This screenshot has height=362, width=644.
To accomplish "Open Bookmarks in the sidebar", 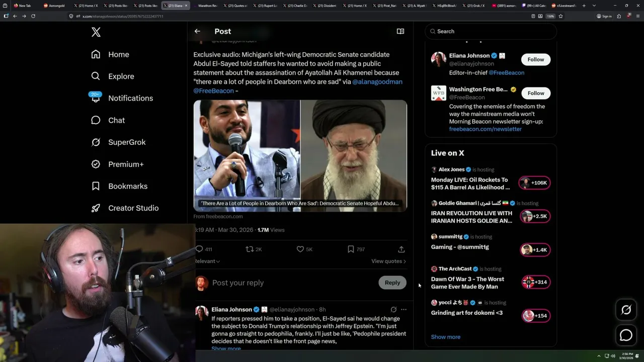I will [120, 186].
